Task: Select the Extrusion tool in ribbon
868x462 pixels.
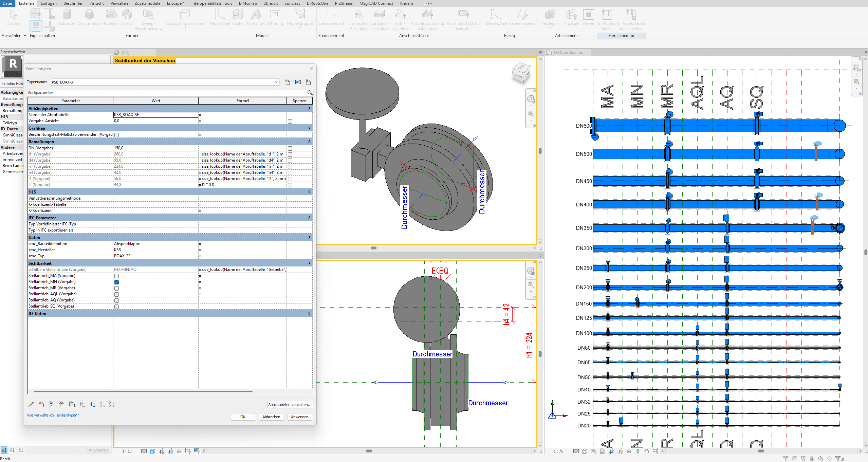Action: (x=67, y=17)
